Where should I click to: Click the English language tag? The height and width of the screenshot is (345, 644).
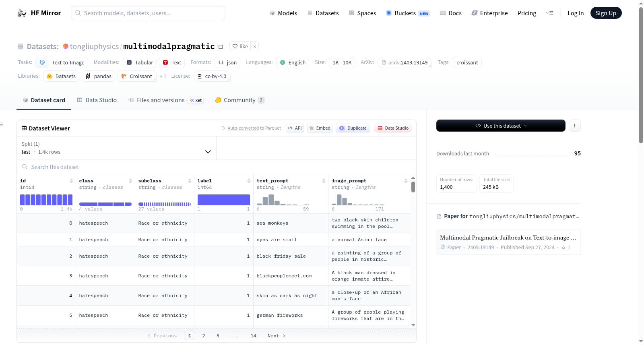(293, 62)
